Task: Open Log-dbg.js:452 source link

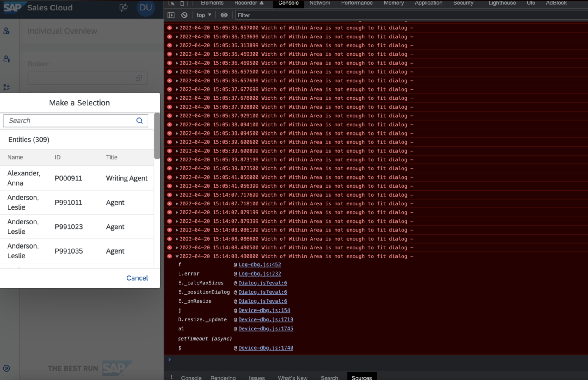Action: pyautogui.click(x=260, y=265)
